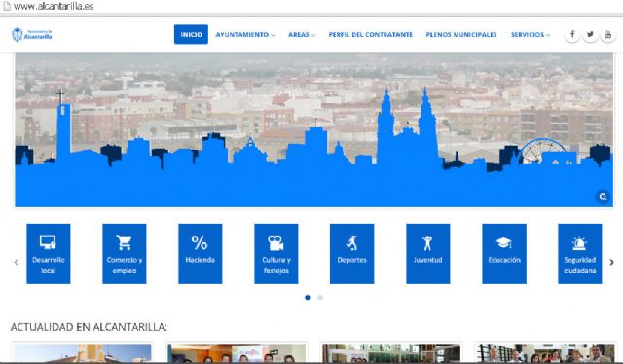The width and height of the screenshot is (623, 364).
Task: Advance tiles with the right carousel arrow
Action: [x=612, y=262]
